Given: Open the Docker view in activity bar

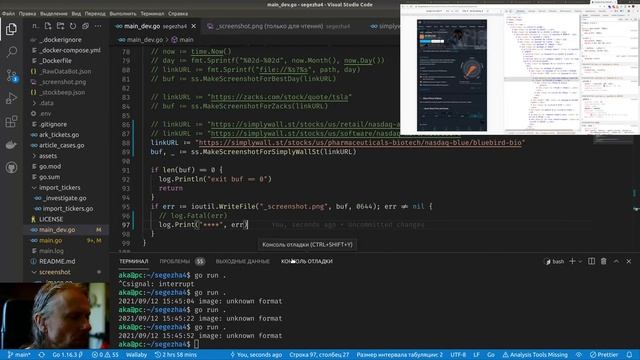Looking at the screenshot, I should (11, 145).
